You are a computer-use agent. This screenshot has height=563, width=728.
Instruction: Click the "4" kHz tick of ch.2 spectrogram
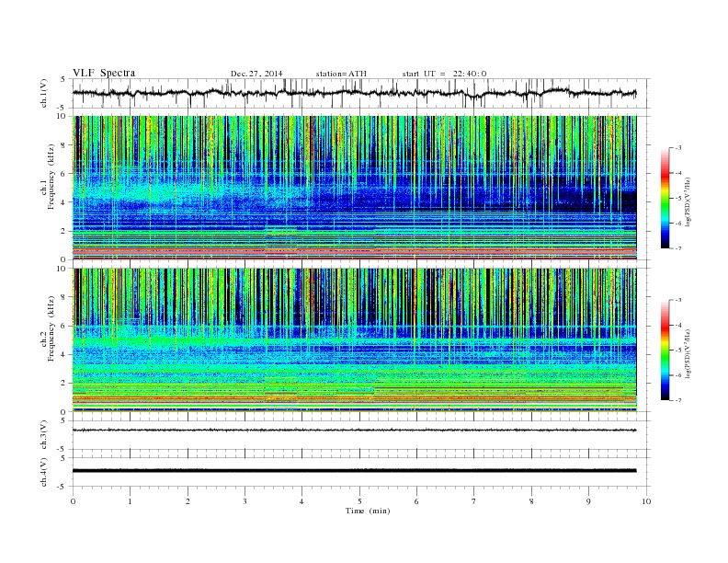click(x=63, y=354)
